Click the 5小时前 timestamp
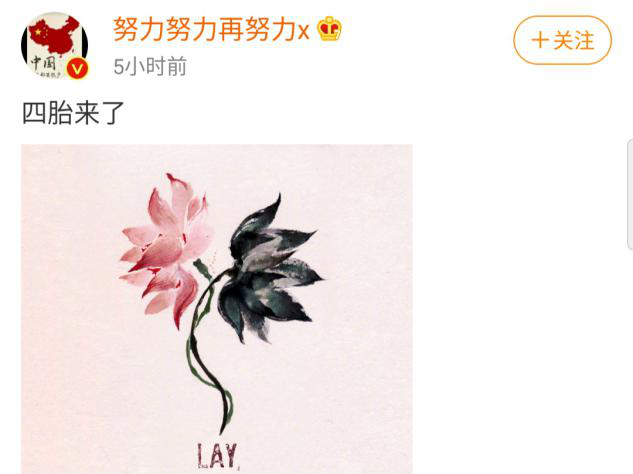Image resolution: width=633 pixels, height=474 pixels. click(150, 66)
